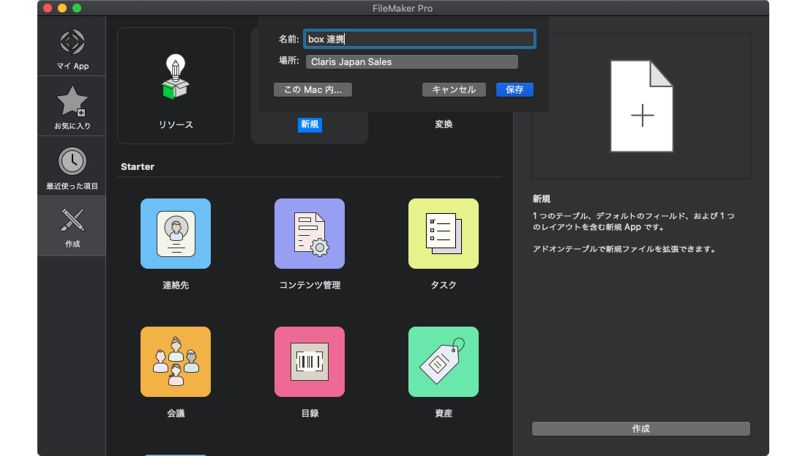
Task: Select the 新規 tab label
Action: click(x=310, y=124)
